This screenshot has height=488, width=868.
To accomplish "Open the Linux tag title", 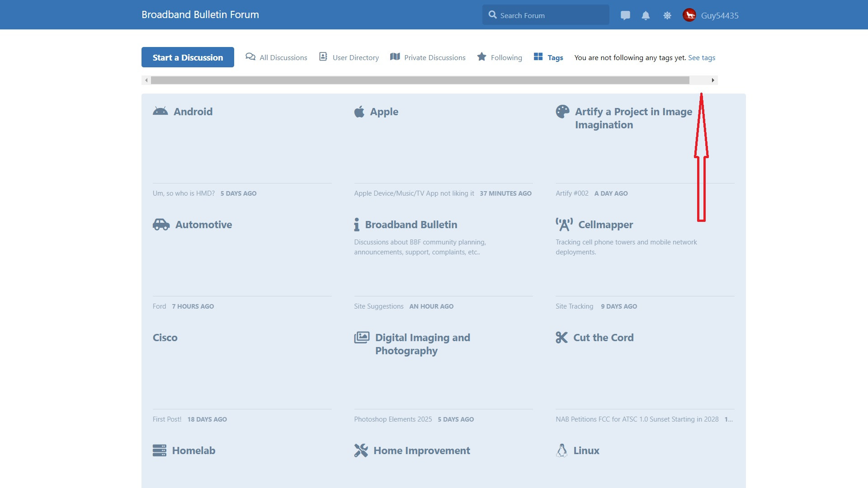I will click(586, 450).
